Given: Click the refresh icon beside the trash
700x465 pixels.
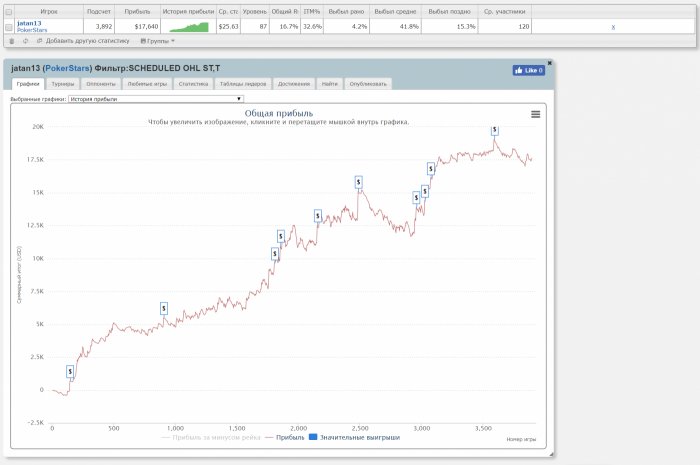Looking at the screenshot, I should [25, 41].
